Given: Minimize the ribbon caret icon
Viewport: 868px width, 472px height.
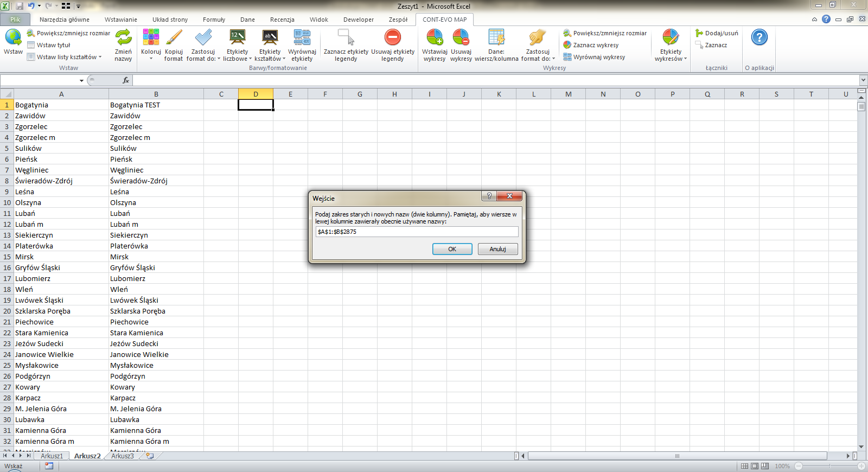Looking at the screenshot, I should pyautogui.click(x=814, y=19).
